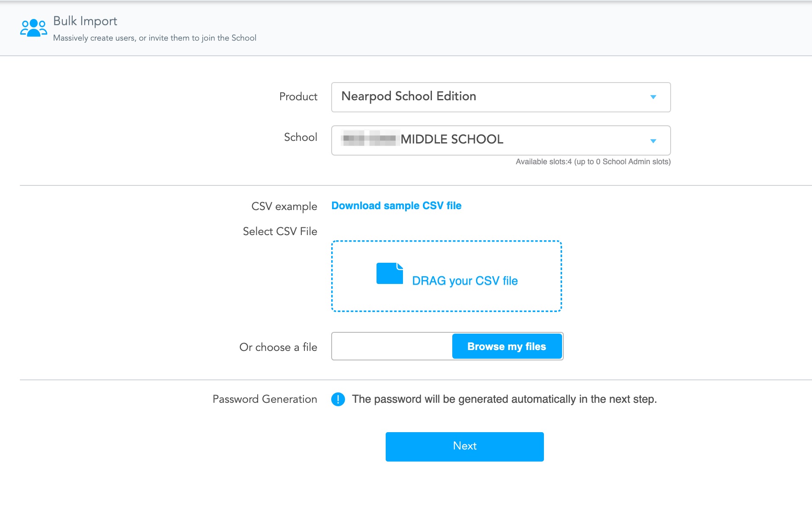Click the Next button
The image size is (812, 516).
(464, 446)
